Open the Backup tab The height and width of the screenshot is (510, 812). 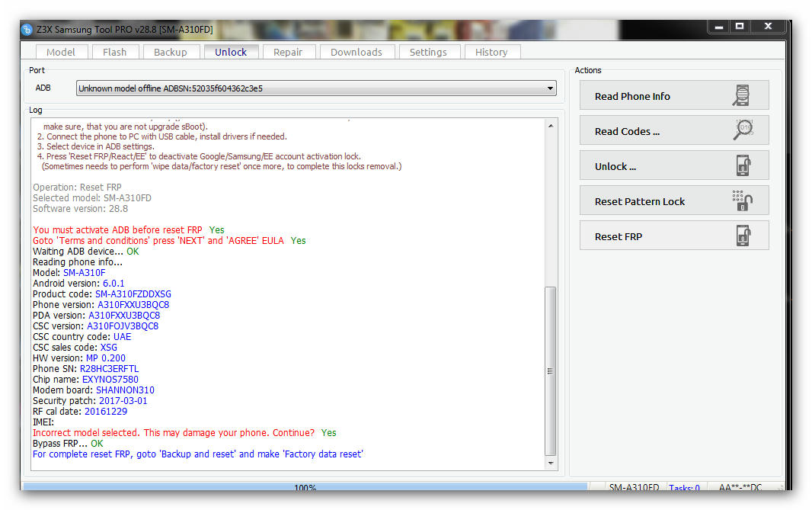coord(171,52)
